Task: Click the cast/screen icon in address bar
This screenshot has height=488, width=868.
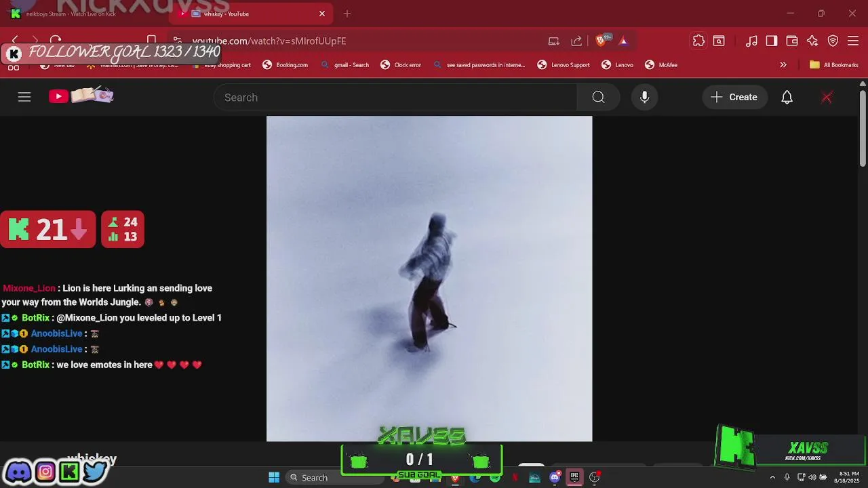Action: coord(554,41)
